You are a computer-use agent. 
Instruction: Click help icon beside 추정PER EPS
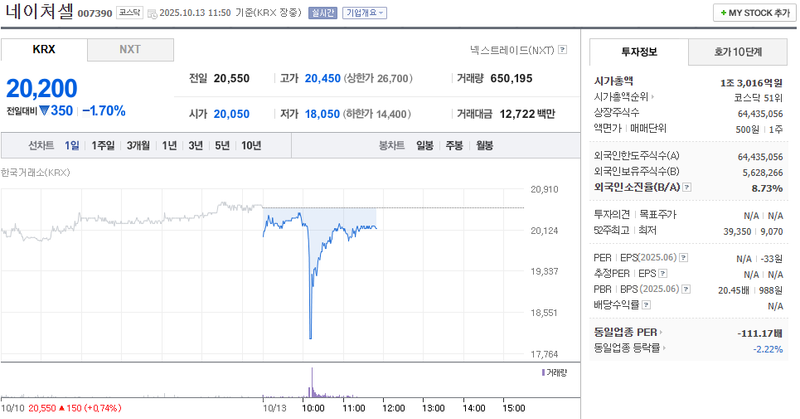pos(662,273)
